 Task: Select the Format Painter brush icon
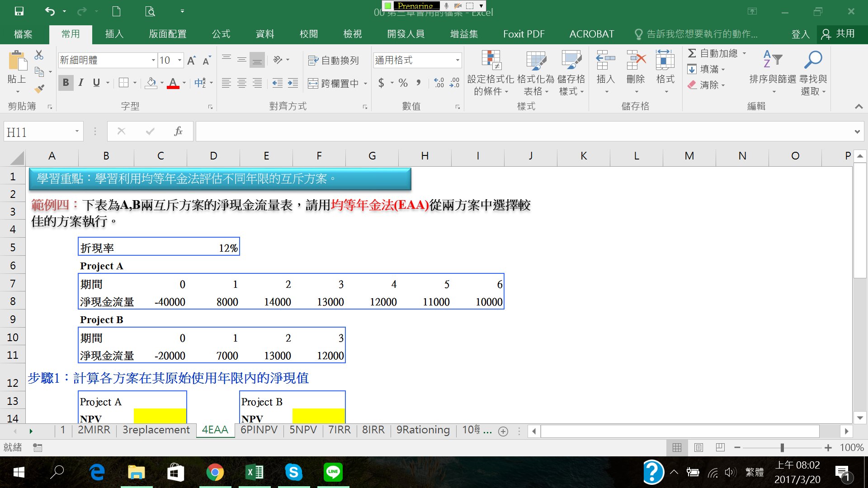coord(39,88)
